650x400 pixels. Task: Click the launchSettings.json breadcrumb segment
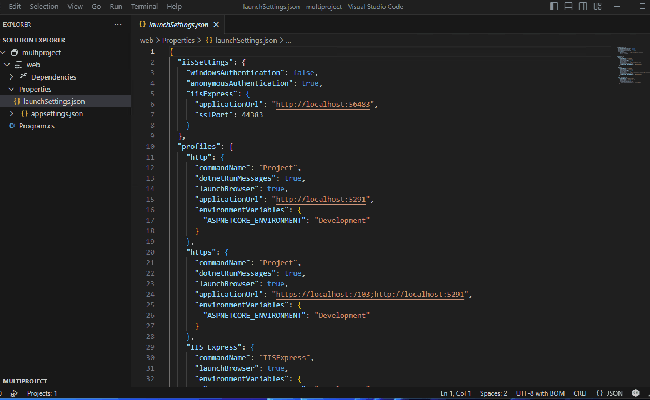[246, 40]
